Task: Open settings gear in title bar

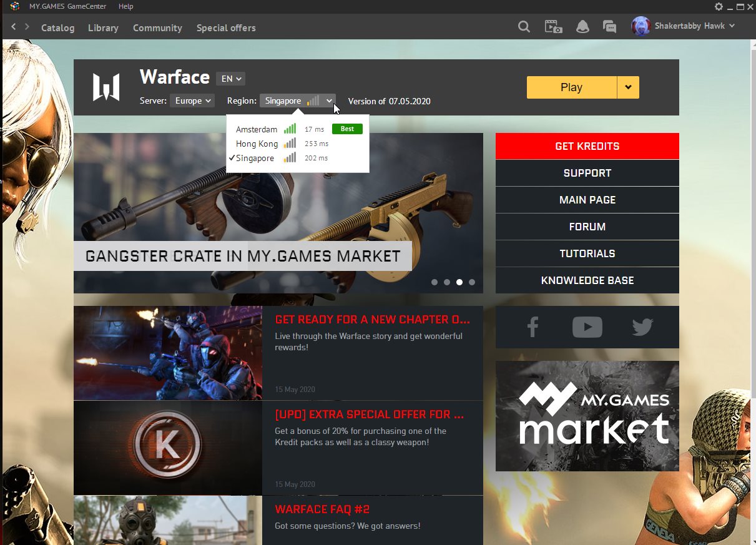Action: [719, 6]
